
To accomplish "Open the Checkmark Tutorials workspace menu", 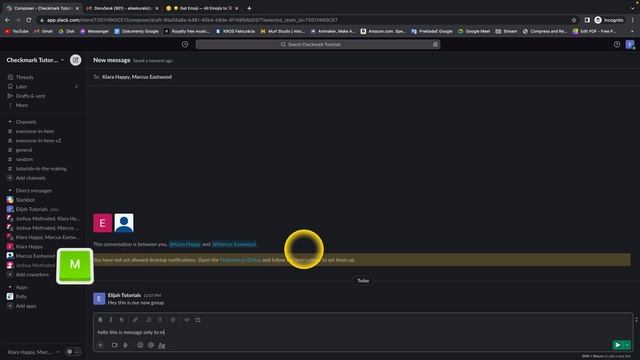I will tap(35, 60).
